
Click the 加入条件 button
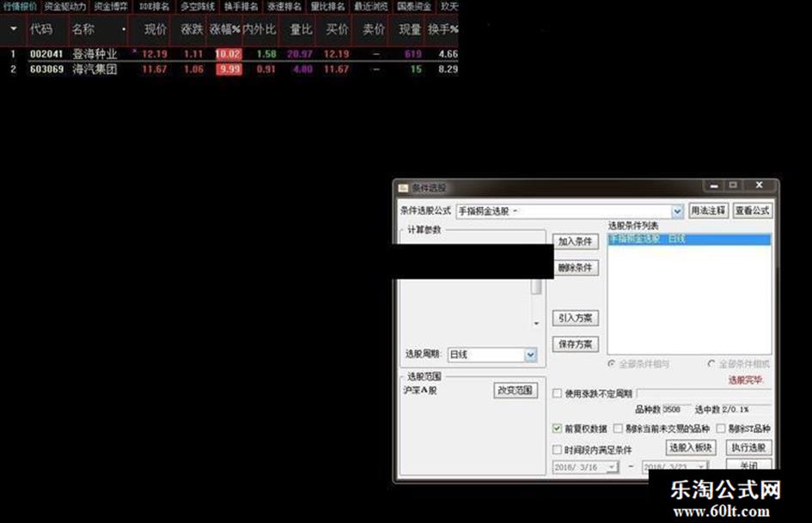(576, 241)
